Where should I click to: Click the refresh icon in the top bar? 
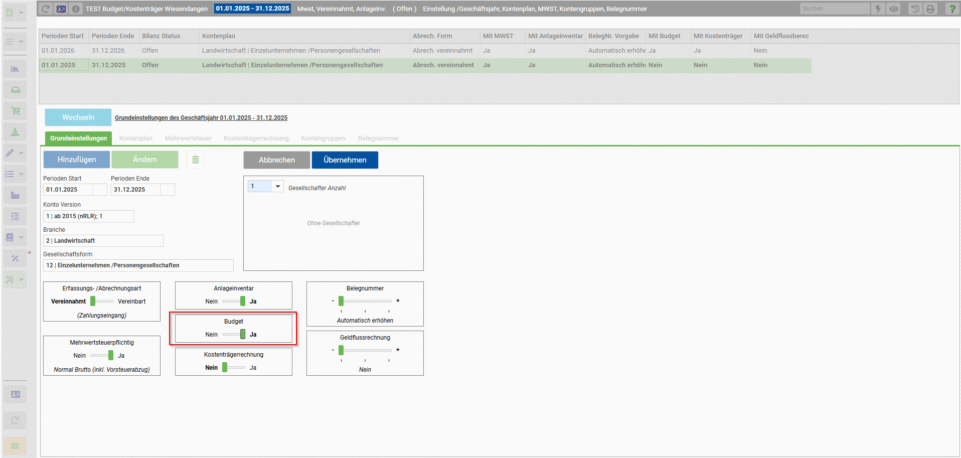(46, 9)
